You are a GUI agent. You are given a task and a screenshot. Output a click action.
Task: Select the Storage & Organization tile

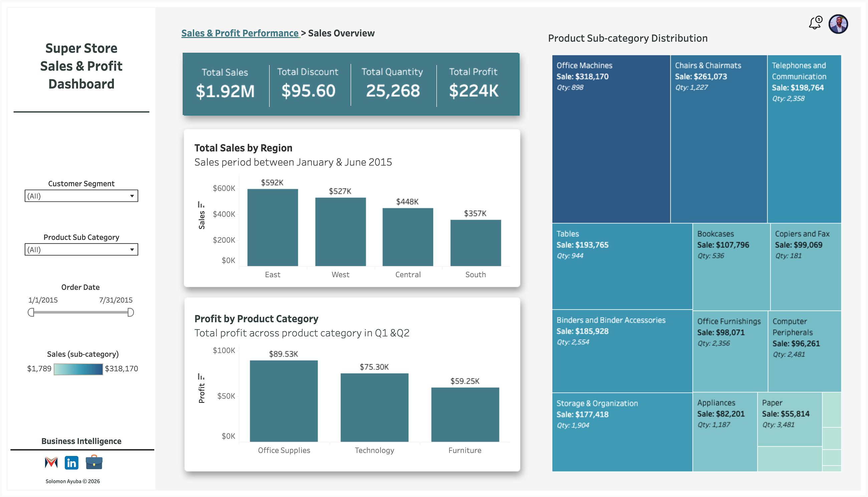pyautogui.click(x=622, y=432)
